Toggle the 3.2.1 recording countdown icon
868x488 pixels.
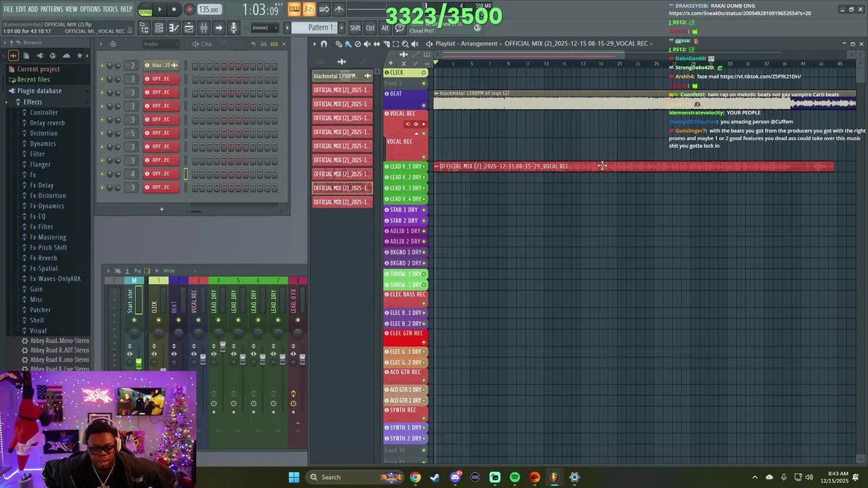tap(309, 9)
